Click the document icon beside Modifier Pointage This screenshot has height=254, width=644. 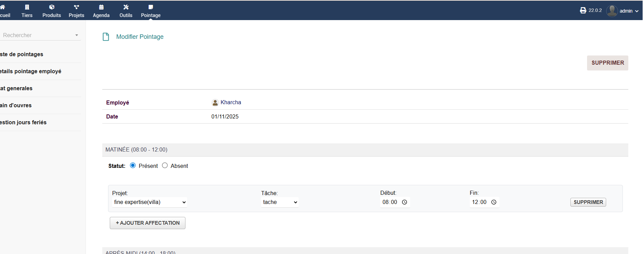106,37
